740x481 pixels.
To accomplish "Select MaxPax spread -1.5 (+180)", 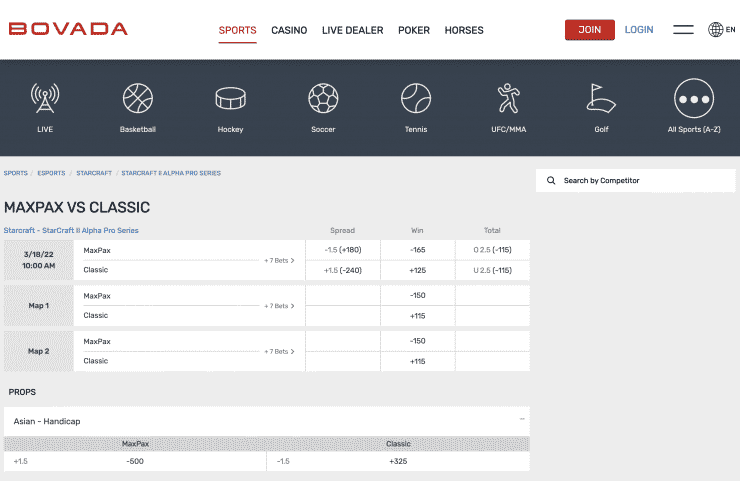I will coord(343,250).
